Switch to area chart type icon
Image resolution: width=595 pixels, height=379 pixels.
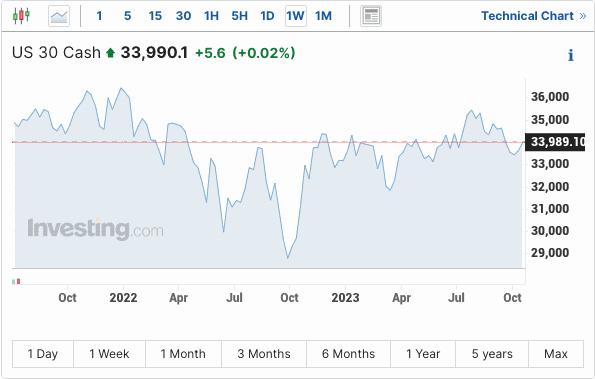point(59,16)
